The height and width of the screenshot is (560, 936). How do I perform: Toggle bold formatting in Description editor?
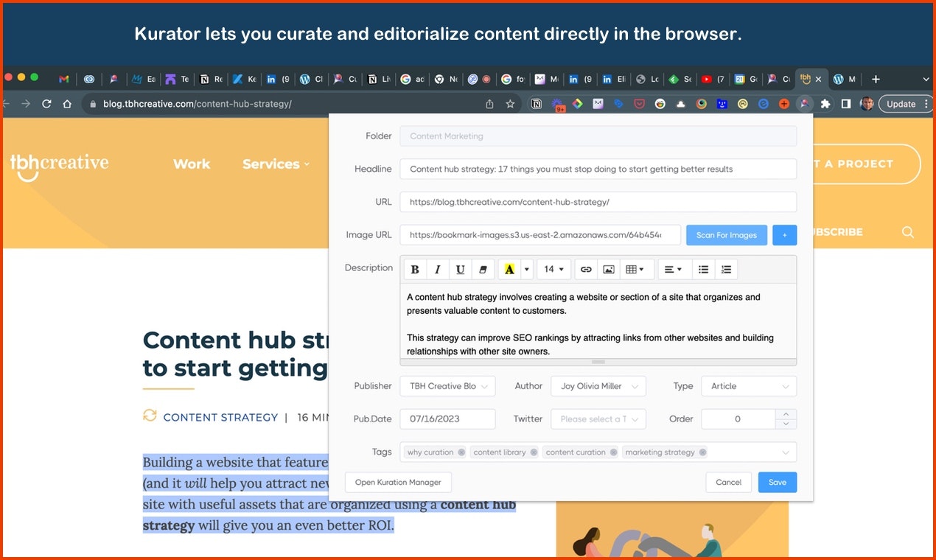pos(415,270)
